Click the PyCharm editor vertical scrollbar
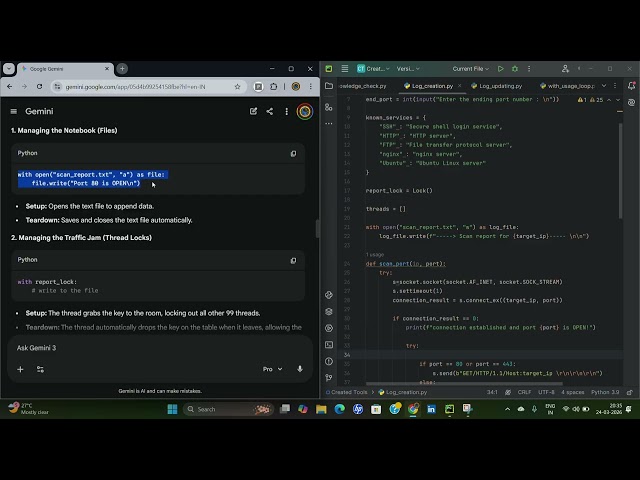Screen dimensions: 640x480 tap(620, 170)
